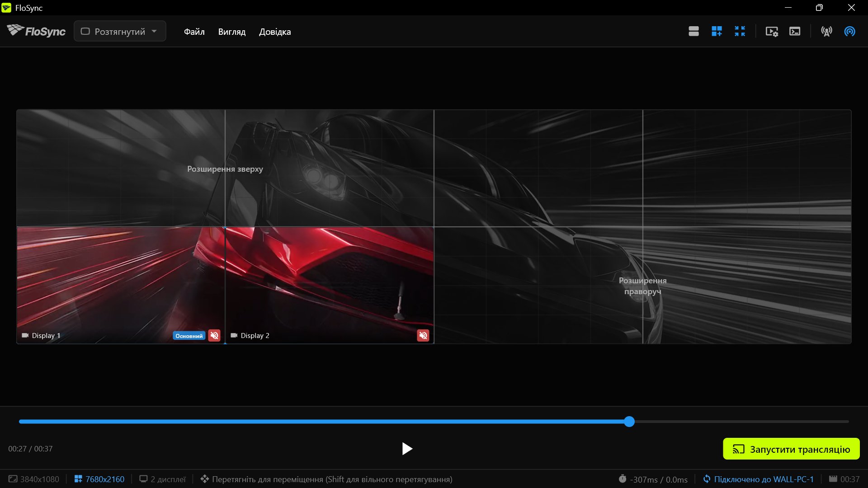Click Запустити трансляцію button
This screenshot has width=868, height=488.
(x=791, y=449)
